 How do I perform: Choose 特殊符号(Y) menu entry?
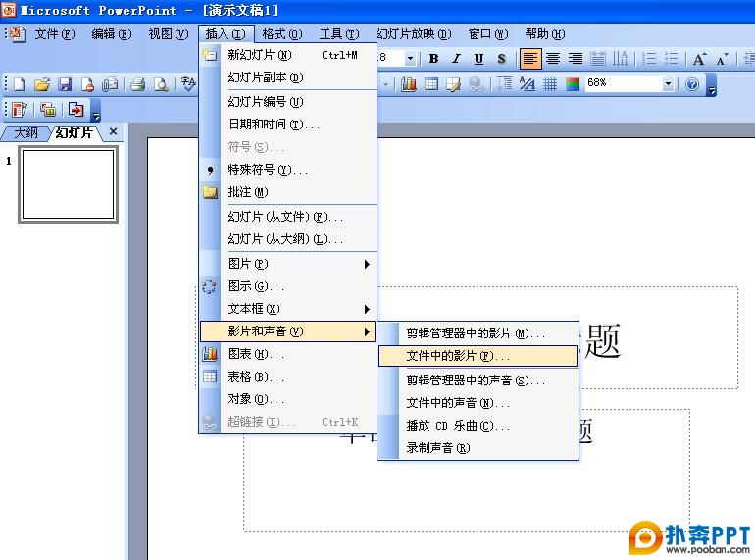287,170
